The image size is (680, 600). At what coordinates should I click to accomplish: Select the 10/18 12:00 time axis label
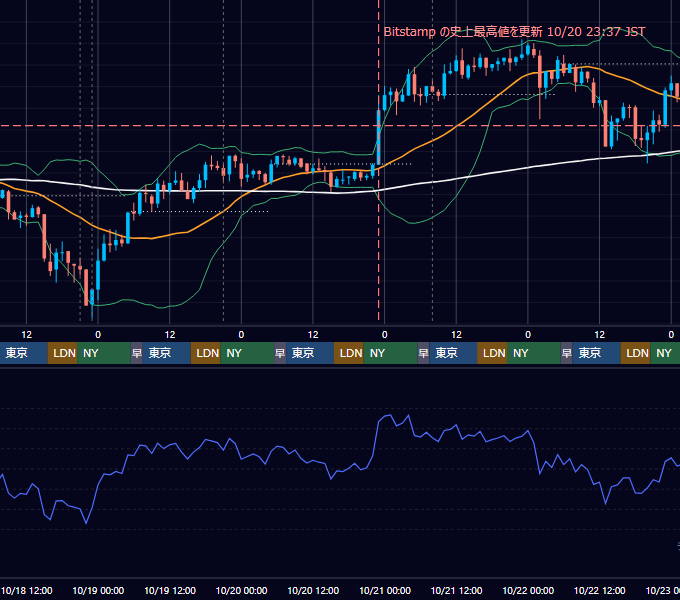pos(26,590)
